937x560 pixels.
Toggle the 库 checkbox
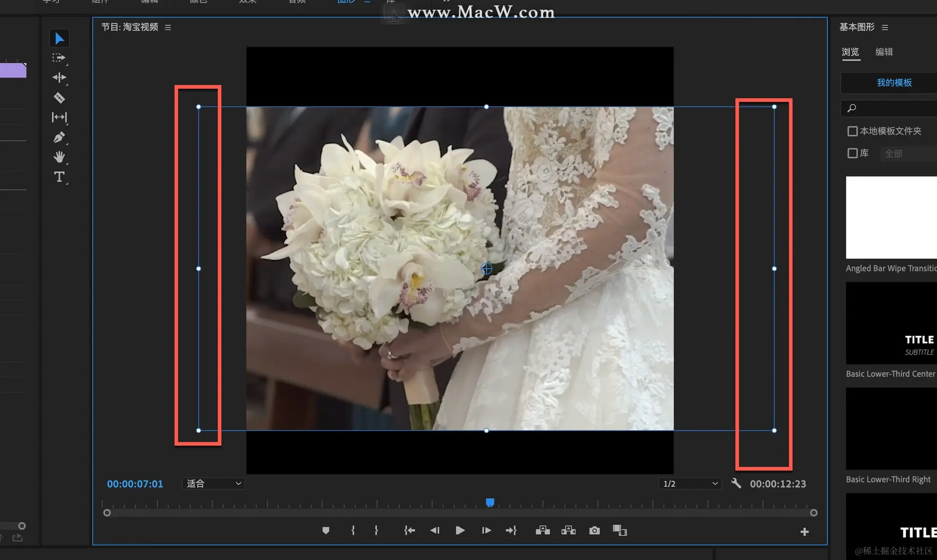click(x=853, y=154)
